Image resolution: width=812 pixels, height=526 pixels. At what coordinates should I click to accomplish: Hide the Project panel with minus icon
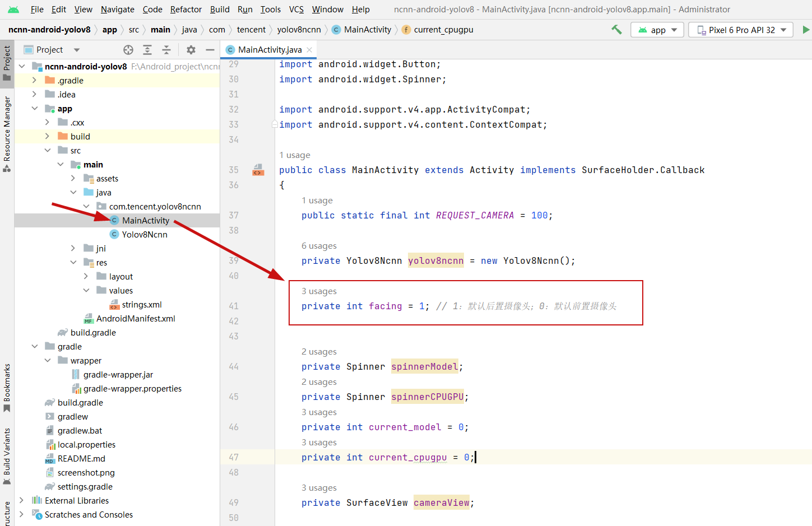click(210, 50)
